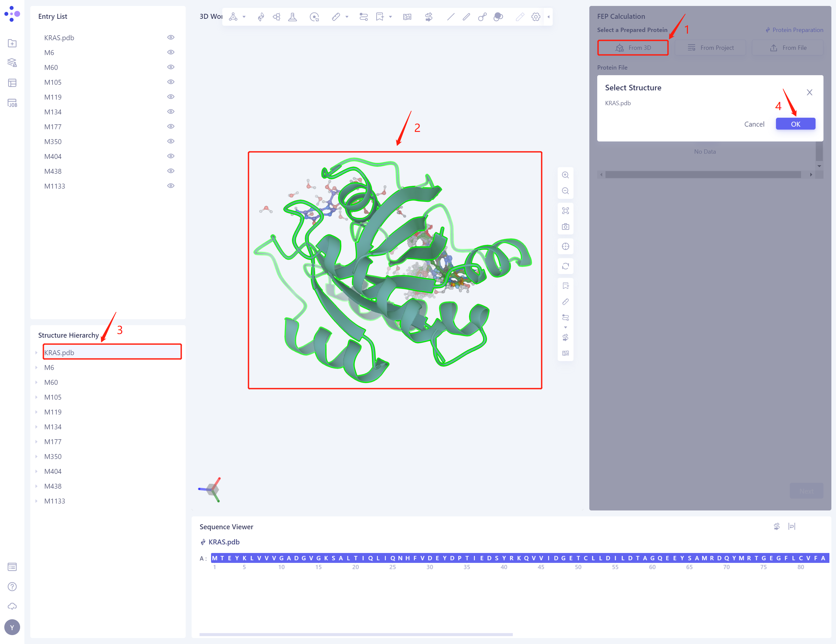Screen dimensions: 836x644
Task: Expand M60 node in Structure Hierarchy
Action: 36,382
